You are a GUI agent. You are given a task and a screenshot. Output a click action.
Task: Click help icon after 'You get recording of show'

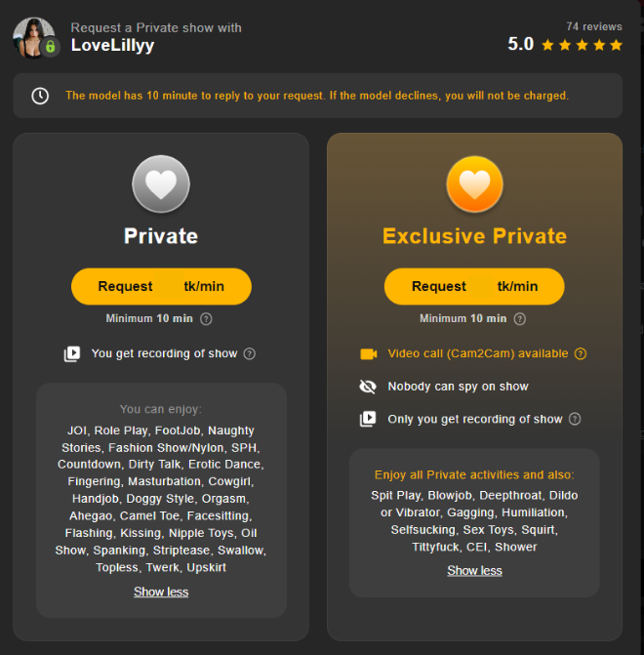(250, 353)
